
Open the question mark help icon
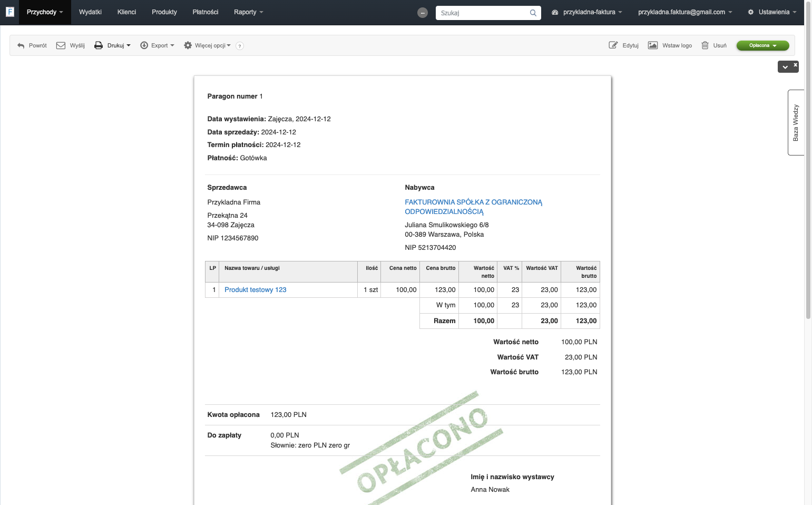240,46
